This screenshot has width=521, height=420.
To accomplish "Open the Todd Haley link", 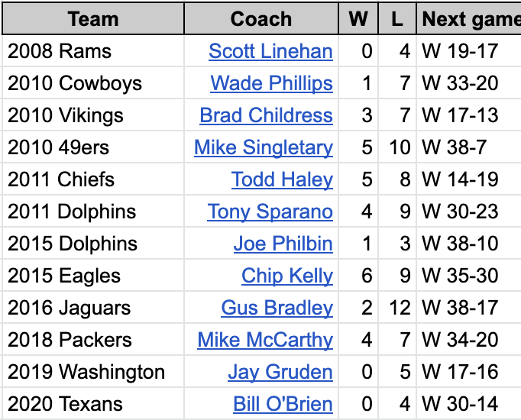I will point(282,179).
